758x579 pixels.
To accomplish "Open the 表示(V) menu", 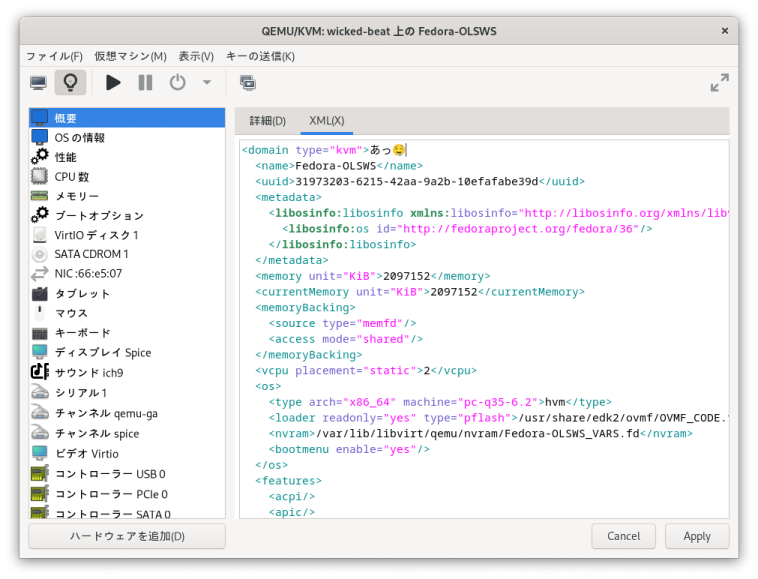I will coord(196,56).
